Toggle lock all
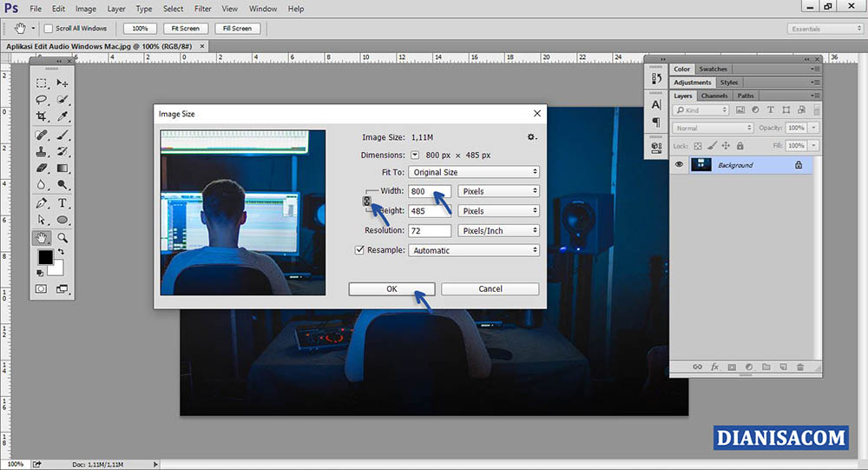This screenshot has width=868, height=470. tap(740, 146)
